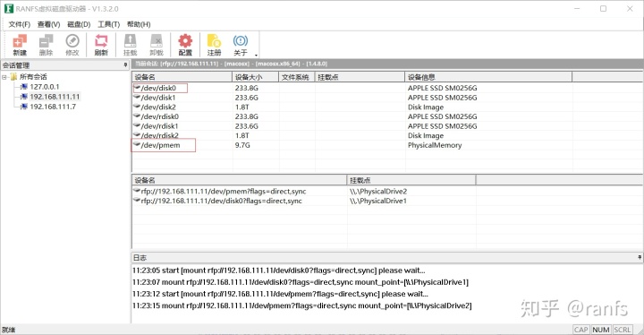The height and width of the screenshot is (335, 644).
Task: Click disk icon of /dev/rdisk0 row
Action: pyautogui.click(x=137, y=116)
